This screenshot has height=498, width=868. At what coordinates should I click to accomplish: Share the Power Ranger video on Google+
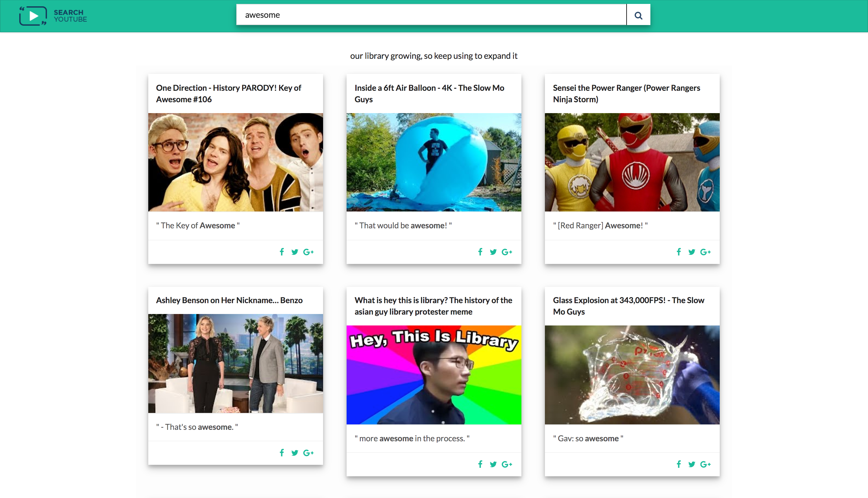706,252
